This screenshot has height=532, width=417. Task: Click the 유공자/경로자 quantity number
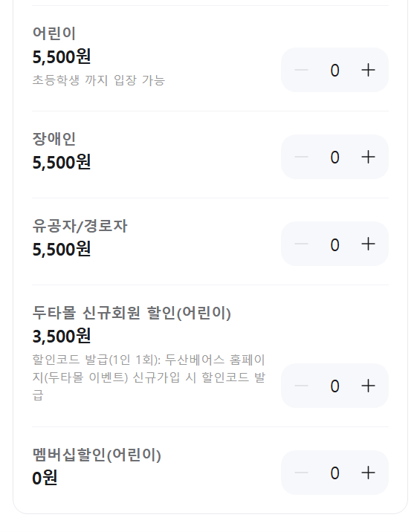point(335,244)
